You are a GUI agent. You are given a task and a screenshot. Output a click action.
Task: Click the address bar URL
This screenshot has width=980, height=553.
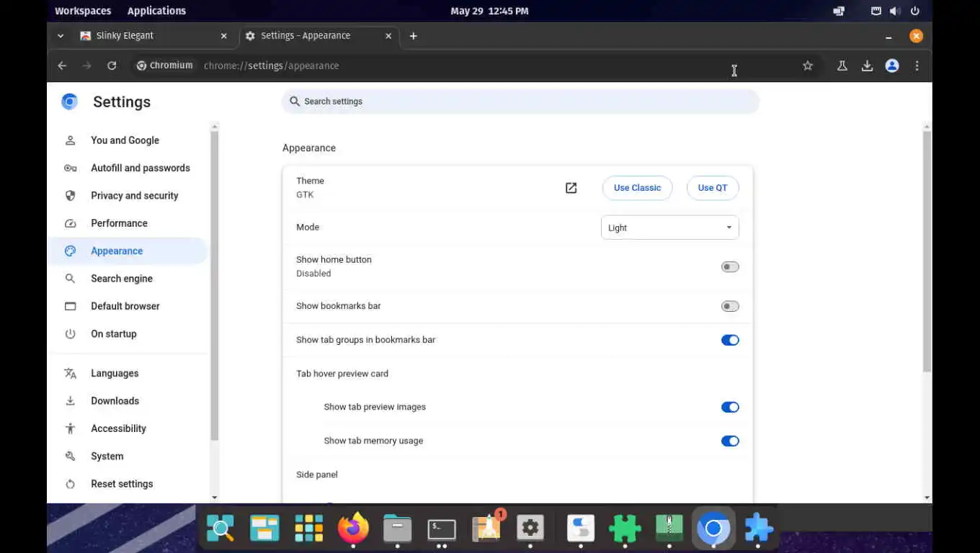[x=271, y=66]
